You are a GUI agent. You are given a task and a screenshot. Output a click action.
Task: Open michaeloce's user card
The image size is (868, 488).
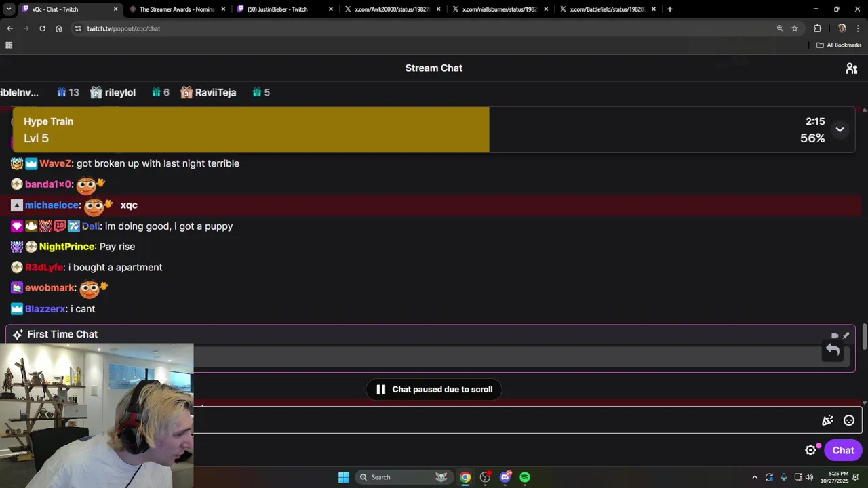tap(52, 205)
